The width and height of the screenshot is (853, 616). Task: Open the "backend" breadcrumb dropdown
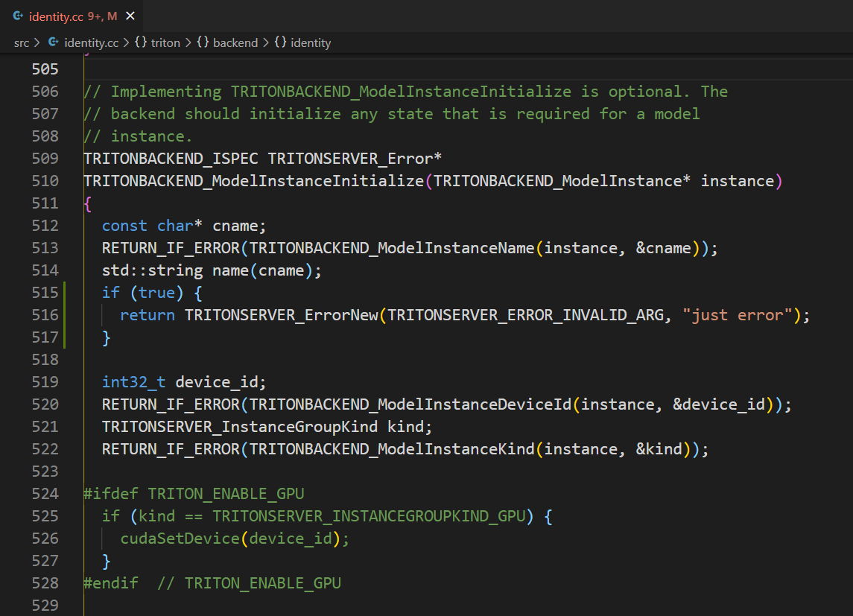click(235, 42)
